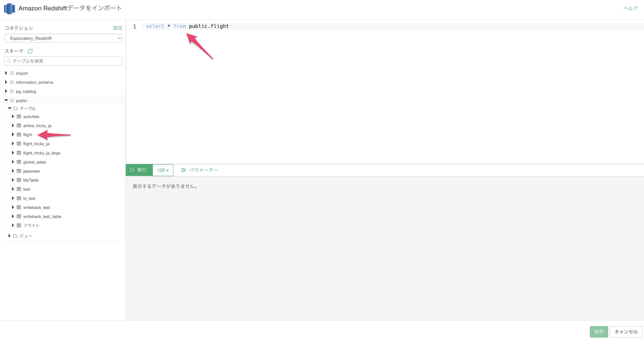Click the folder icon next to ビュー
Image resolution: width=644 pixels, height=340 pixels.
click(15, 236)
